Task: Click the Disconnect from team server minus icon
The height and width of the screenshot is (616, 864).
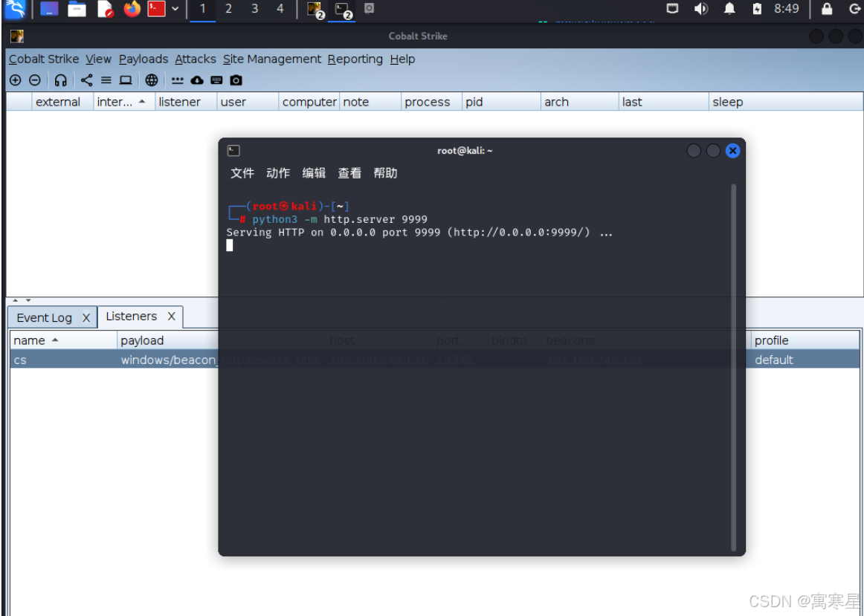Action: (35, 80)
